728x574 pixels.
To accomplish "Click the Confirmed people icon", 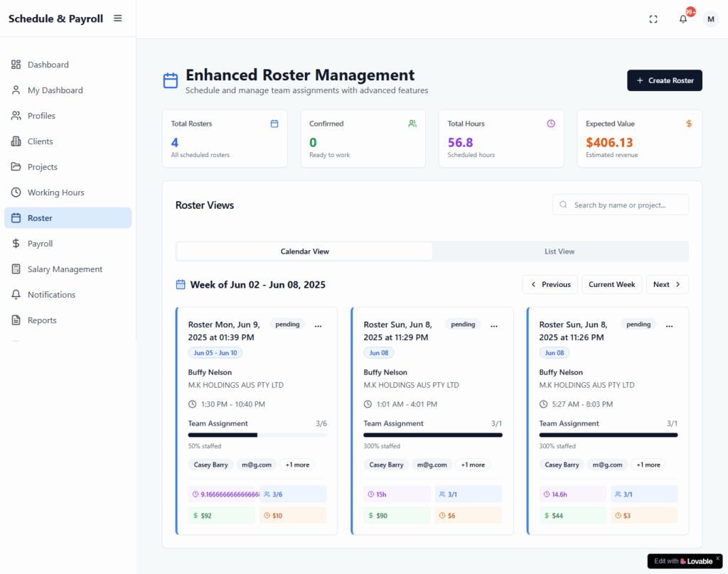I will coord(412,124).
